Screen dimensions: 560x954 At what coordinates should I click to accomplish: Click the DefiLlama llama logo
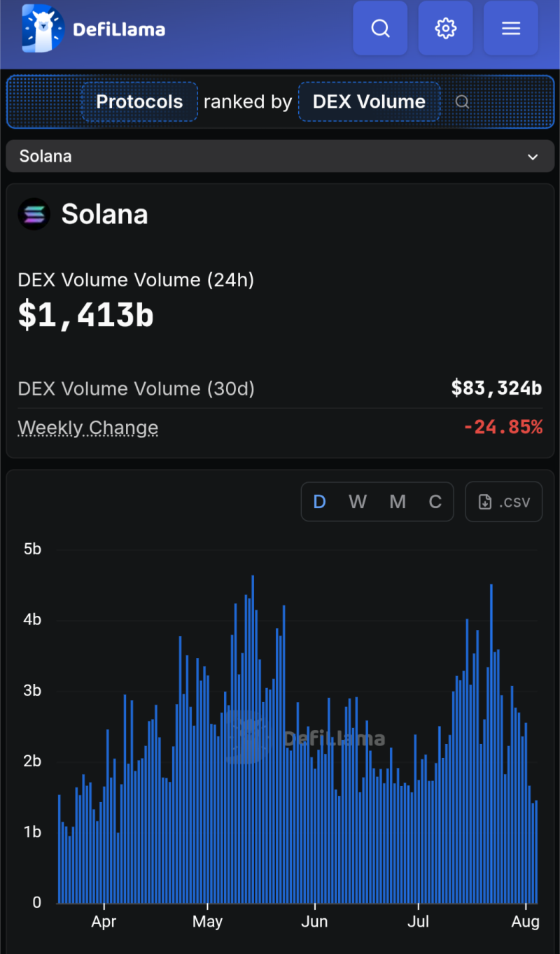[x=43, y=29]
